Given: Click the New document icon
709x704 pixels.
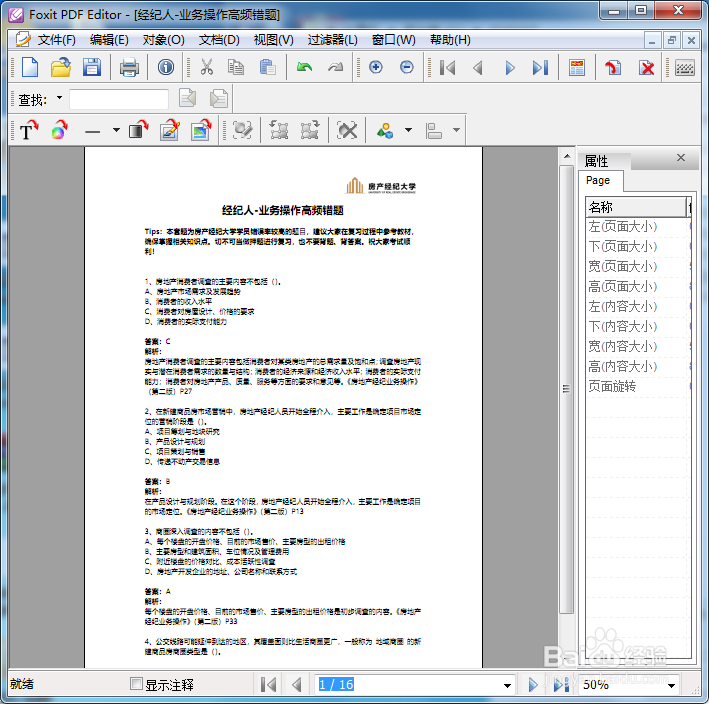Looking at the screenshot, I should point(30,67).
